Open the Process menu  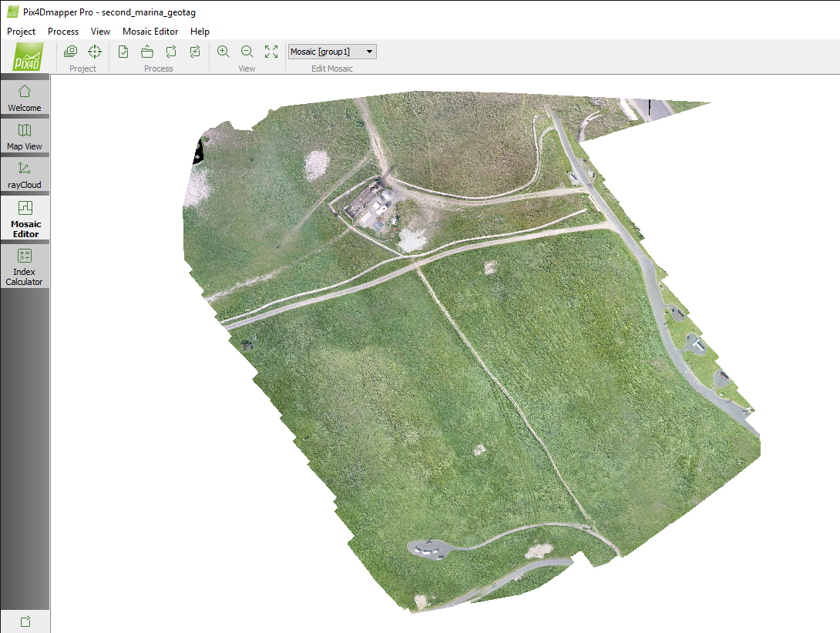point(63,32)
